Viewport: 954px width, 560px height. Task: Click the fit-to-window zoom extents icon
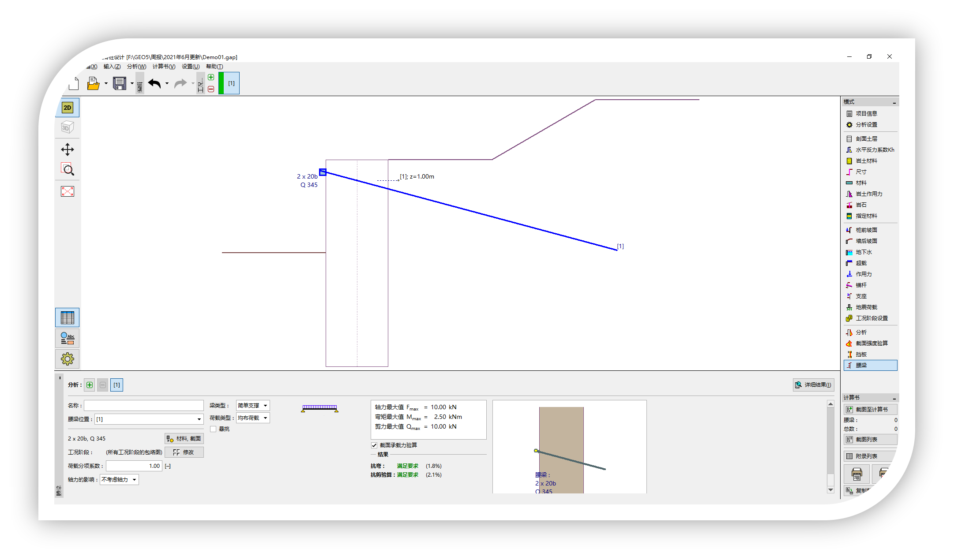(68, 191)
